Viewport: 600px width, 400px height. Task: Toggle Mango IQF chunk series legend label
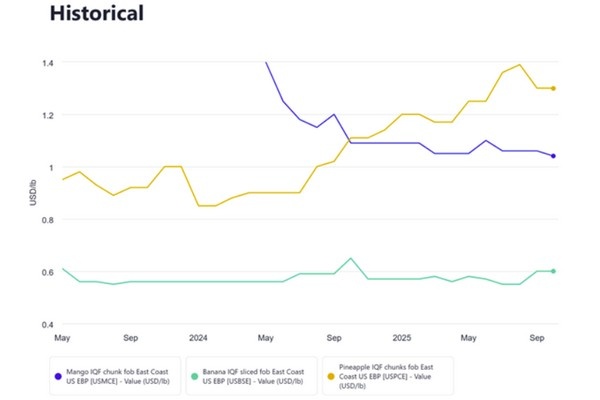coord(120,374)
